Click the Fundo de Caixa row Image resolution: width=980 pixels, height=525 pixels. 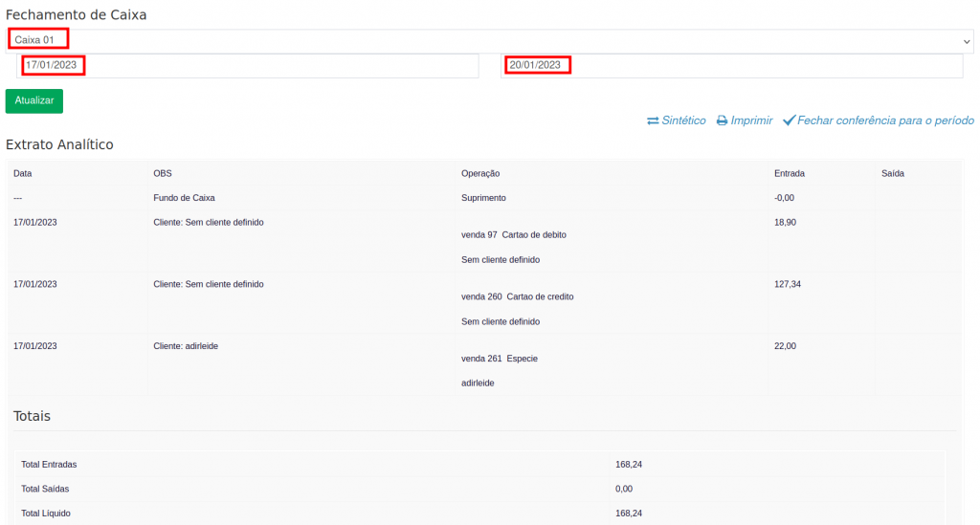(x=184, y=198)
